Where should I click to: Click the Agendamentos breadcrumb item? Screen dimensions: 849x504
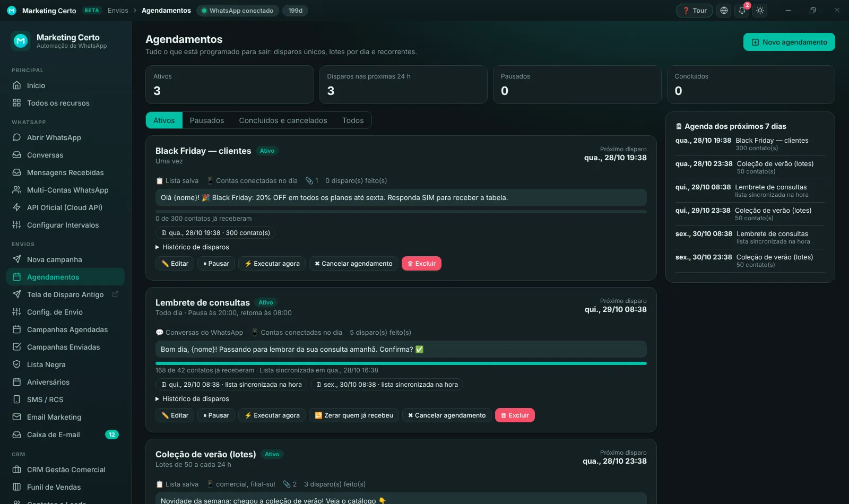click(x=166, y=11)
